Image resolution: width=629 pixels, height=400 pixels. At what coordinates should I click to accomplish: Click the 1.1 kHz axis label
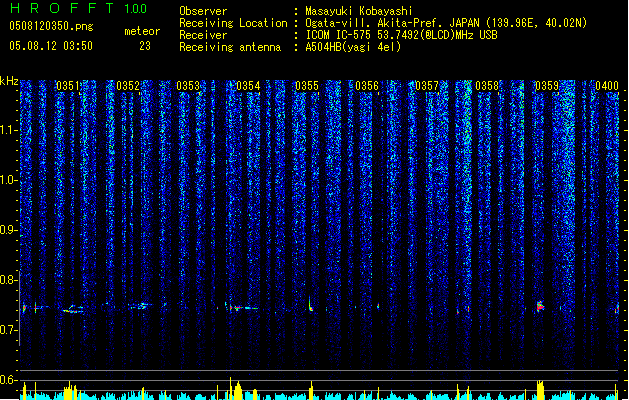point(9,130)
